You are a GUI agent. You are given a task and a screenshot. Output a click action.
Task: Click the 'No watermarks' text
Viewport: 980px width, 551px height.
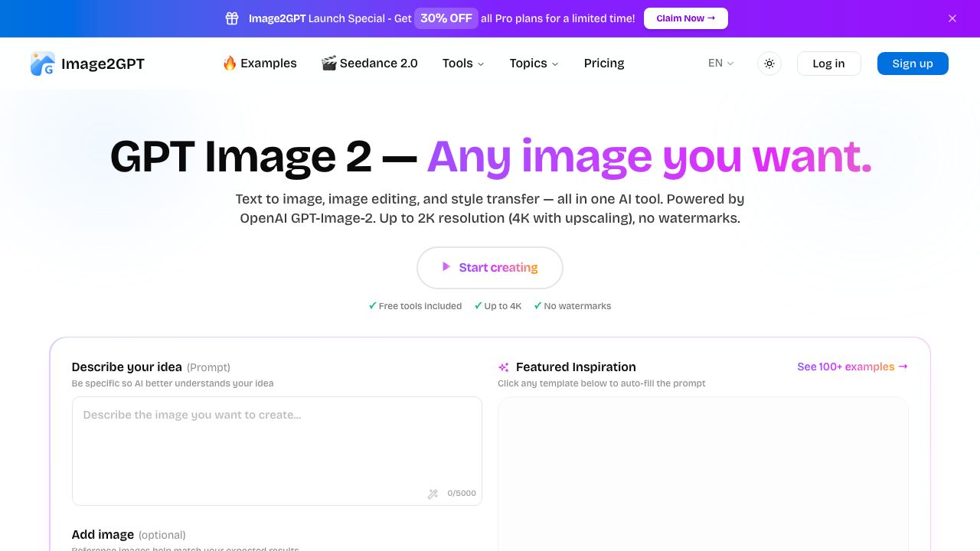pyautogui.click(x=577, y=306)
